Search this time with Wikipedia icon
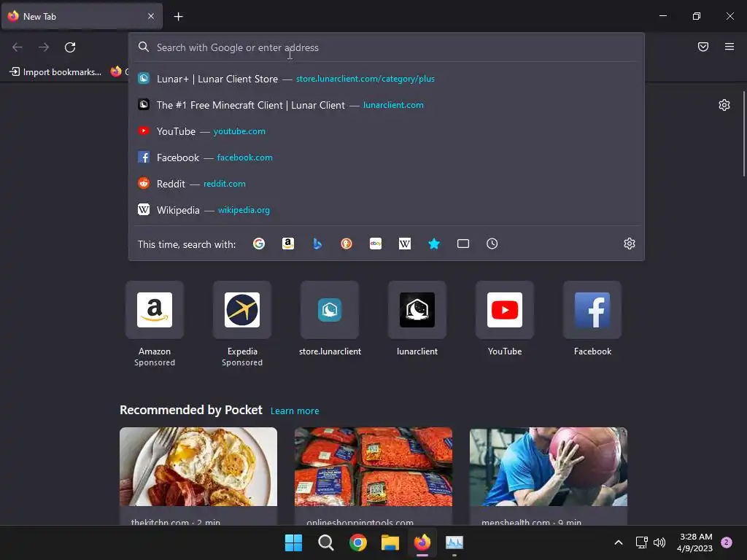The image size is (747, 560). click(x=404, y=244)
